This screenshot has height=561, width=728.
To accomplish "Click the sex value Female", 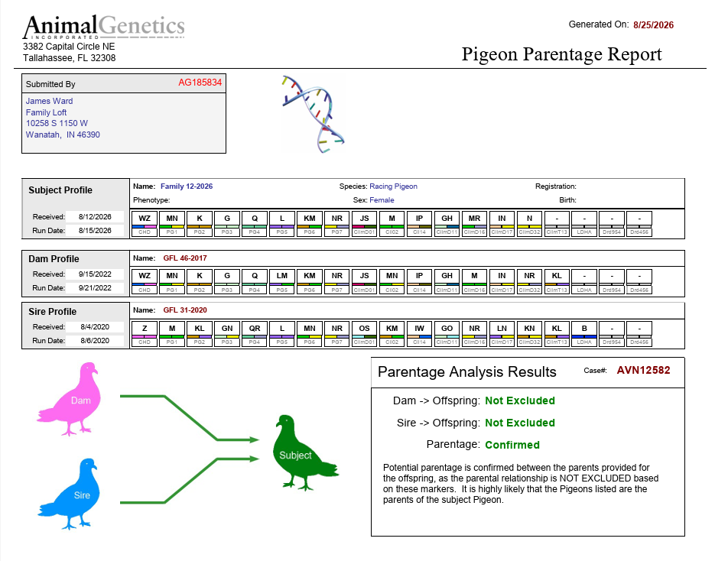I will coord(382,200).
